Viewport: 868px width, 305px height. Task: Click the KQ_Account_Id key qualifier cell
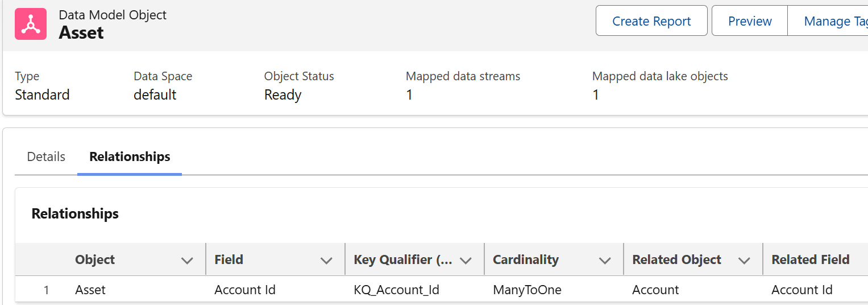[397, 290]
